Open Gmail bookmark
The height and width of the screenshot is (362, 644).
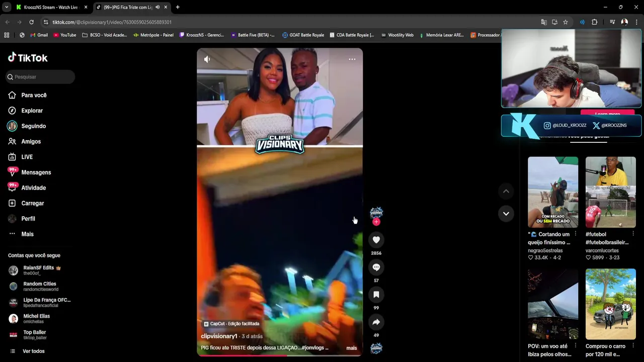pyautogui.click(x=39, y=35)
